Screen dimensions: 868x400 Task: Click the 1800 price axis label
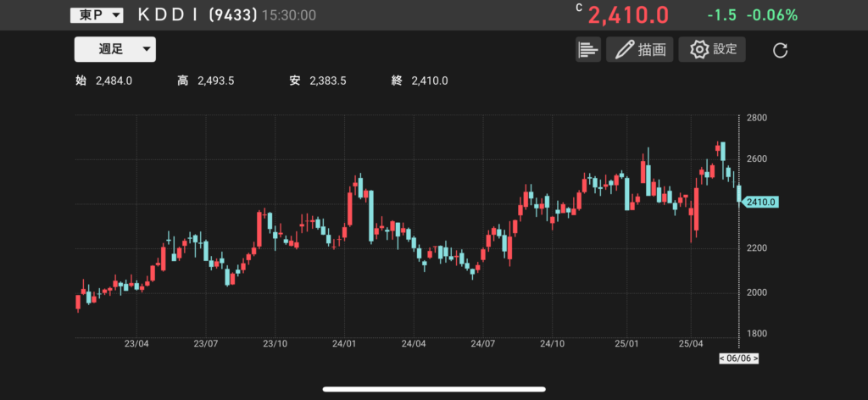coord(756,334)
